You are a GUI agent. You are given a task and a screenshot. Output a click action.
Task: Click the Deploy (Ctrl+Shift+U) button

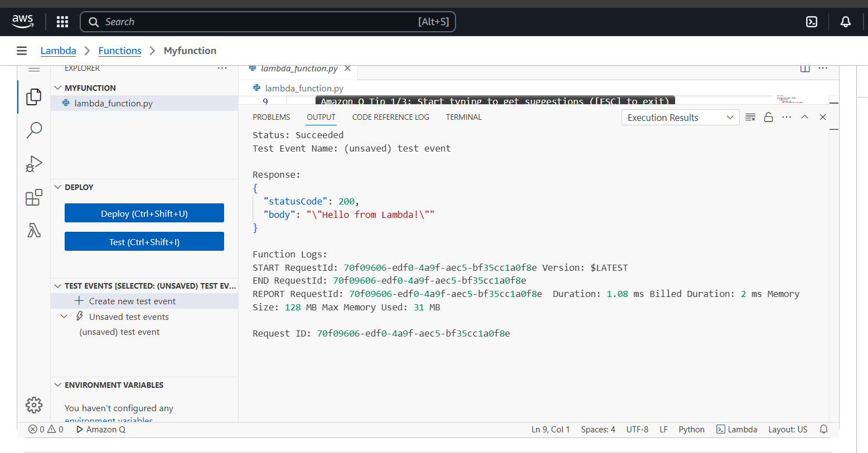[144, 213]
